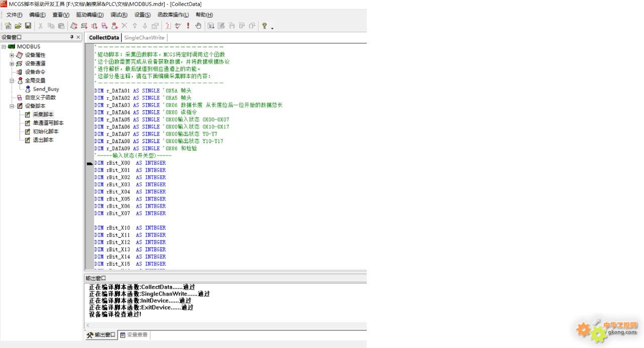
Task: Collapse the MODBUS root tree node
Action: click(4, 47)
